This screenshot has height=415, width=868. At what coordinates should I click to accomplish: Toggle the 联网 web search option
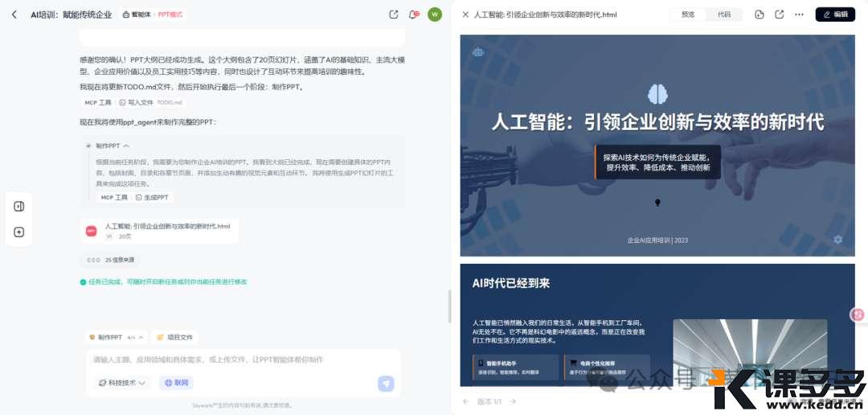(x=176, y=382)
